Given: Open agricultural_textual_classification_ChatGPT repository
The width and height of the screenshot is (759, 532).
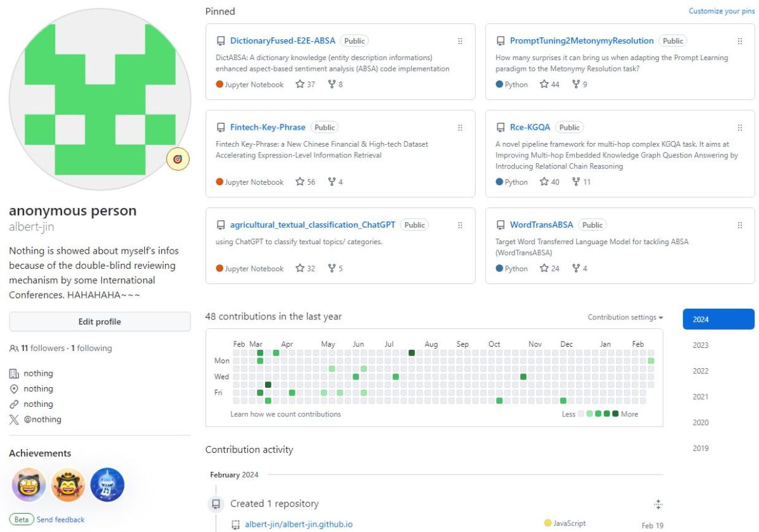Looking at the screenshot, I should tap(313, 225).
